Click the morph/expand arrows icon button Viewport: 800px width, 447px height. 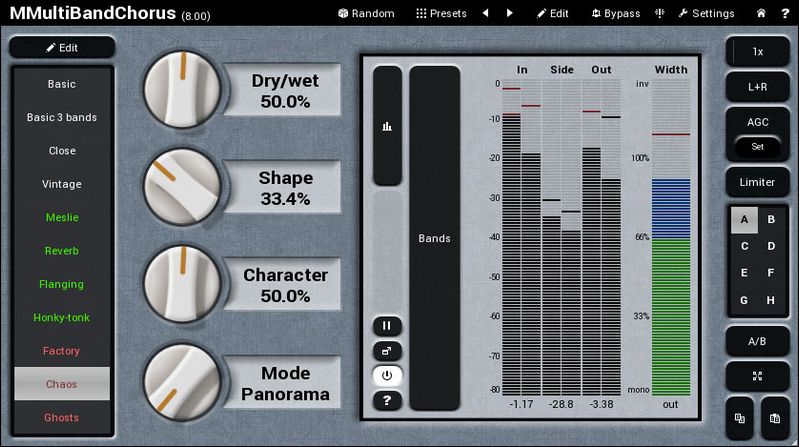(758, 376)
